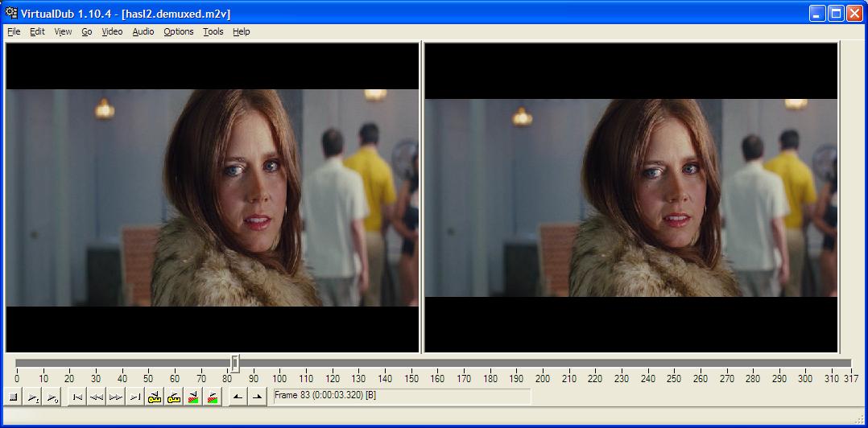Open the Video menu

(112, 31)
